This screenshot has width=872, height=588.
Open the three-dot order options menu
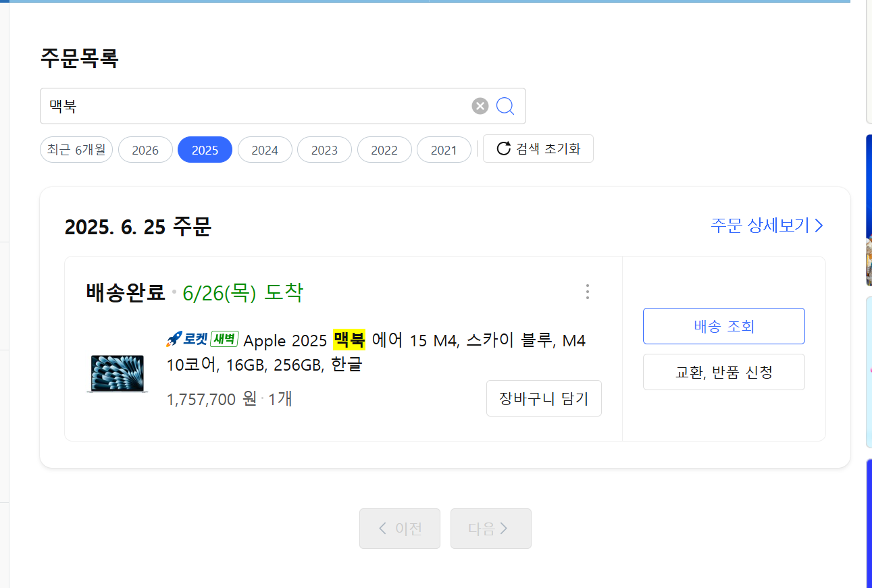[587, 292]
